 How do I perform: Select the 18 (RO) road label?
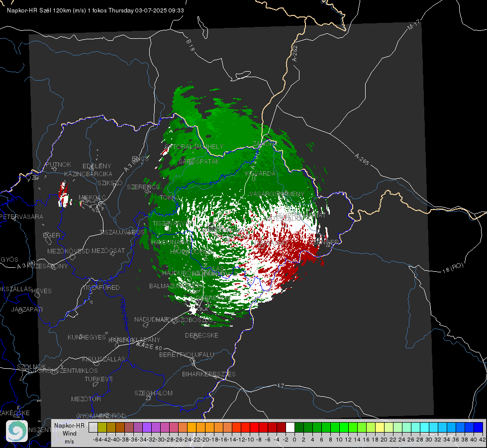coord(453,268)
